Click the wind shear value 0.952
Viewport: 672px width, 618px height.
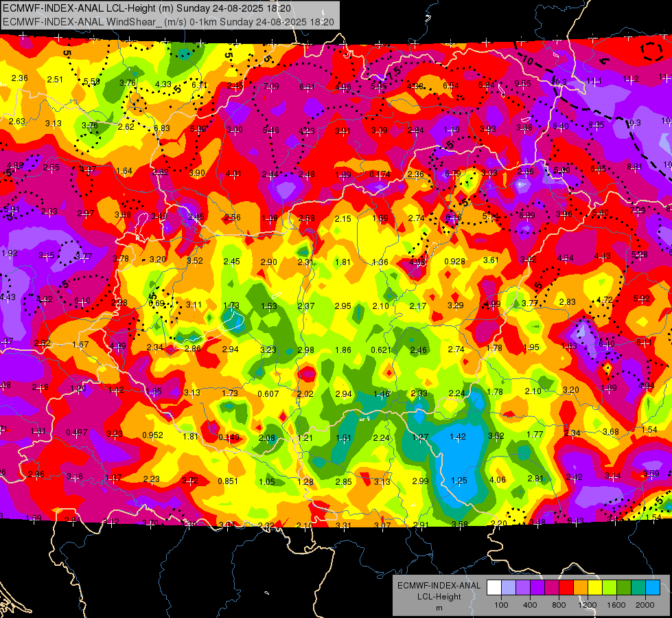(152, 435)
